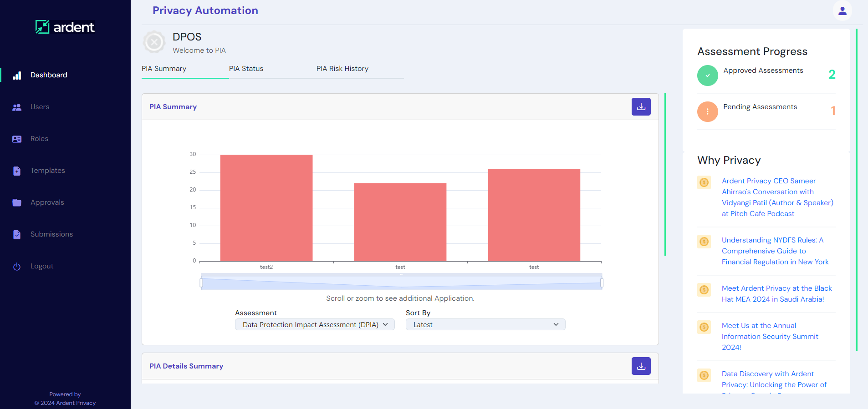Screen dimensions: 868x409
Task: Click the Logout power icon
Action: coord(17,266)
